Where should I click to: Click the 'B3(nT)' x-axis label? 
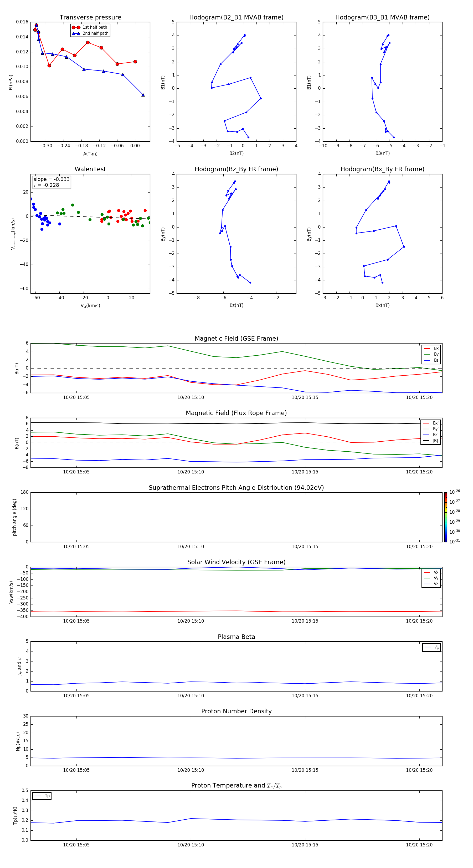tap(382, 153)
